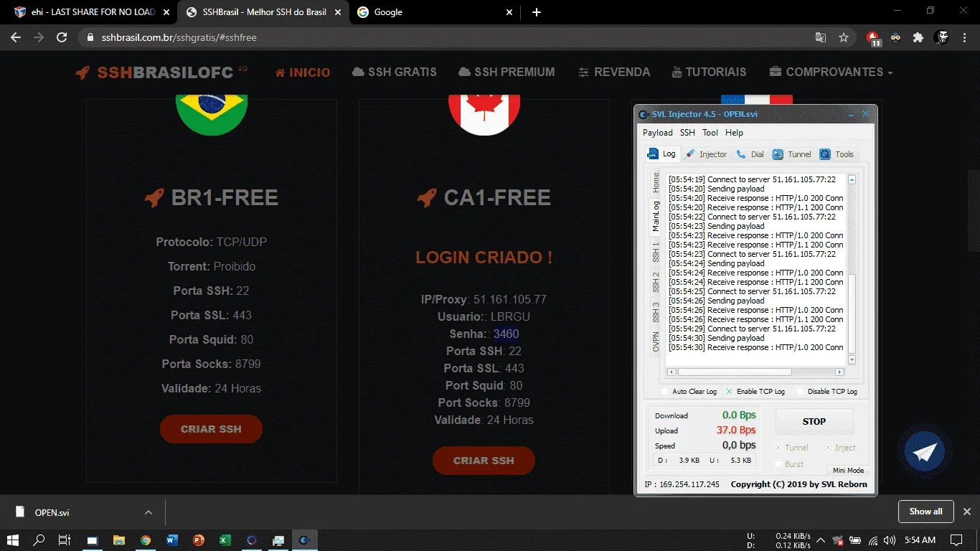980x551 pixels.
Task: Open REVENDA nav link
Action: (x=613, y=72)
